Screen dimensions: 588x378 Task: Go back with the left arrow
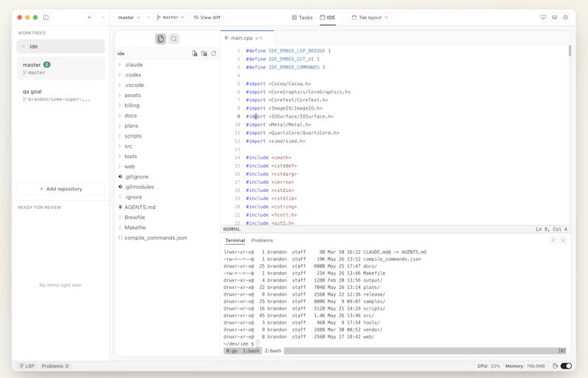(90, 17)
